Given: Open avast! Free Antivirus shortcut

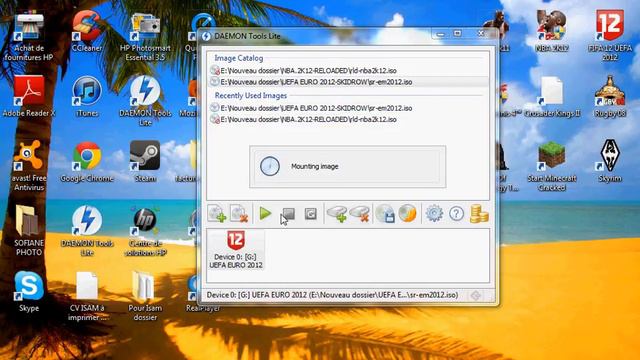Looking at the screenshot, I should tap(29, 166).
